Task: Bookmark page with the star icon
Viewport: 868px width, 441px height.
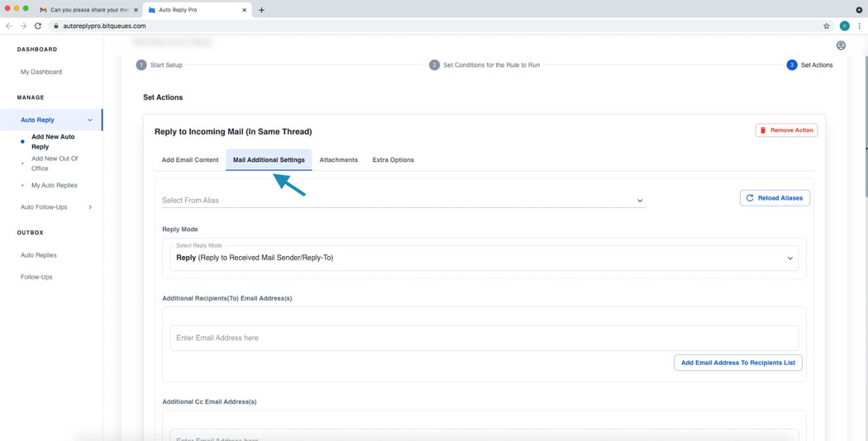Action: [826, 26]
